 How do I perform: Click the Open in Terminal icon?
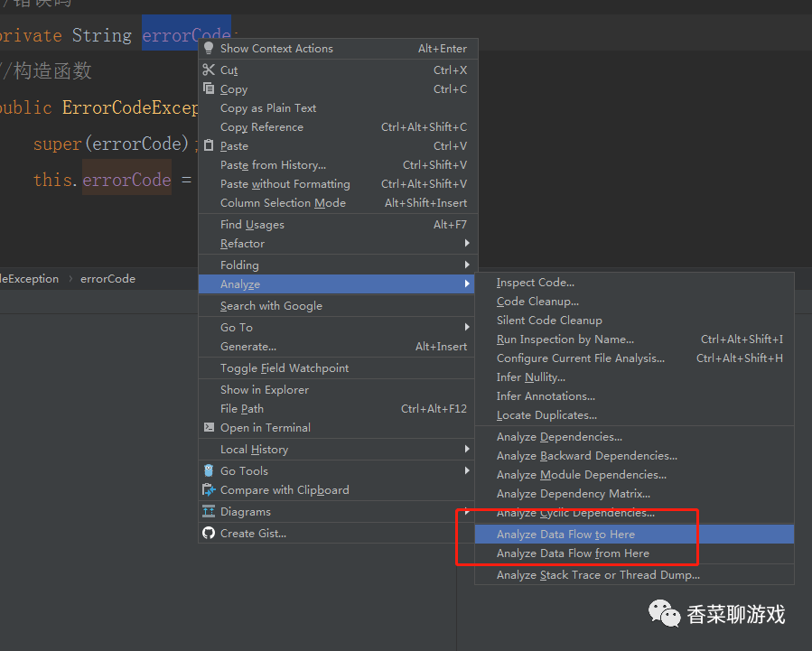point(209,427)
